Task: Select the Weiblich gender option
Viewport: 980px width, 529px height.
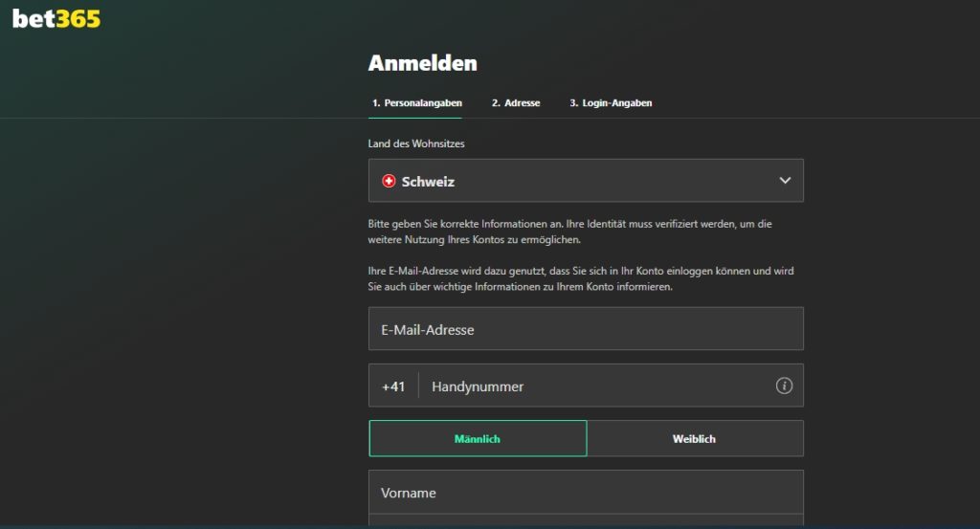Action: pos(695,438)
